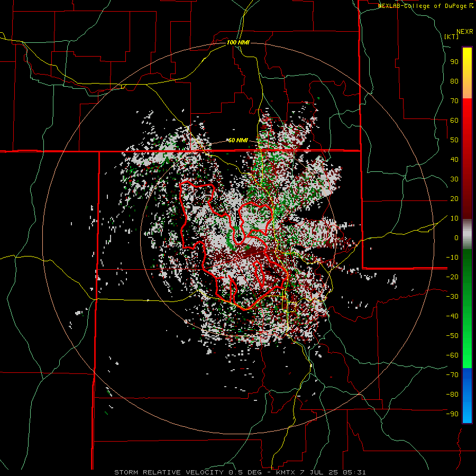This screenshot has height=476, width=476.
Task: Click the '[KT]' units label
Action: point(451,36)
